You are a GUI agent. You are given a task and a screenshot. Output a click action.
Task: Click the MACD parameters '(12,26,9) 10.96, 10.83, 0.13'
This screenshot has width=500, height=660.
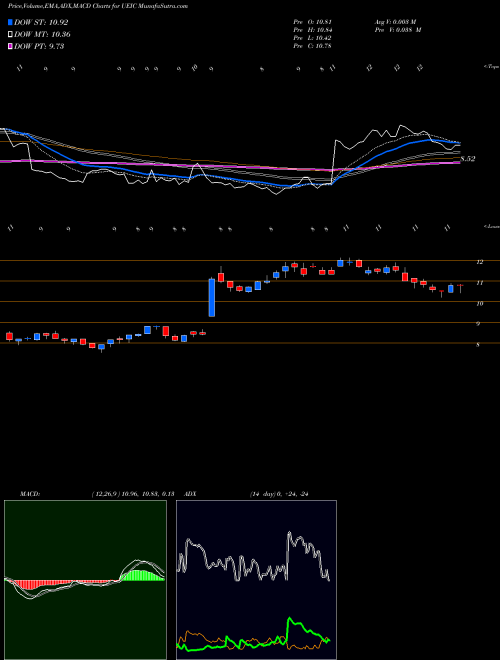pyautogui.click(x=133, y=494)
